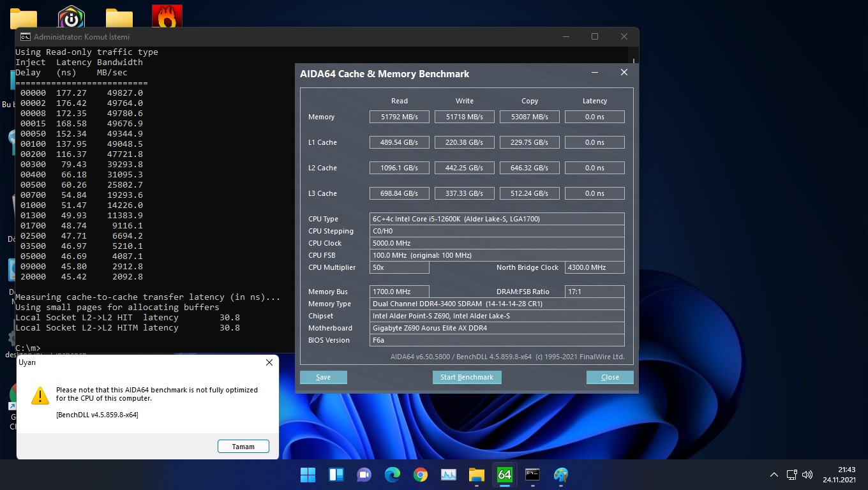
Task: Click the Memory Latency field
Action: pos(595,117)
